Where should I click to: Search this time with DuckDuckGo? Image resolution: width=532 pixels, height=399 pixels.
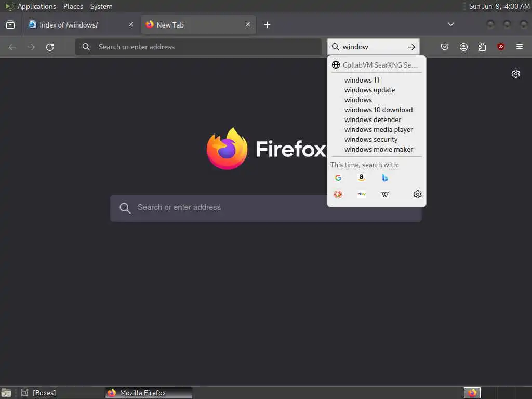[x=338, y=194]
